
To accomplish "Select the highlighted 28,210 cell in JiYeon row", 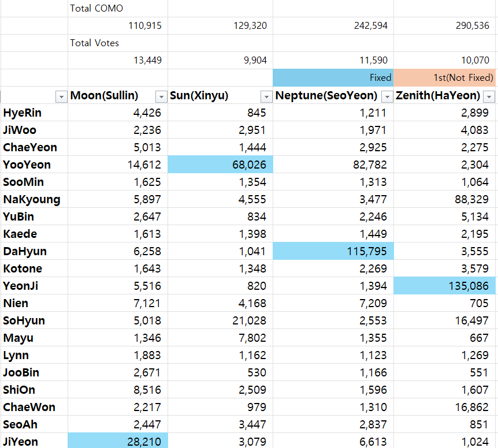I will 117,442.
